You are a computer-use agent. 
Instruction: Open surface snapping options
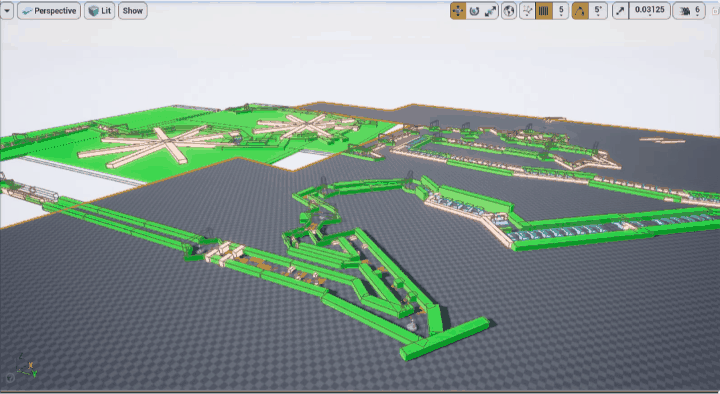pos(527,11)
